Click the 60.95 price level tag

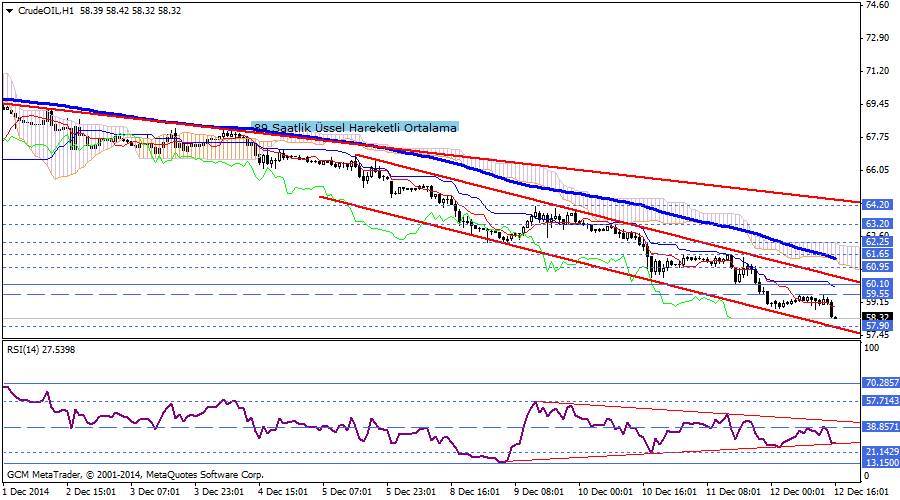click(877, 267)
